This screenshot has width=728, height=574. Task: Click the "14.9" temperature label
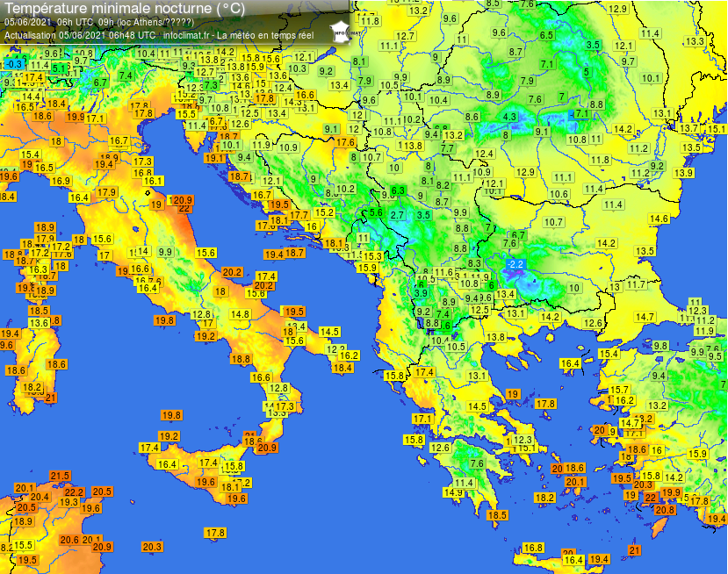point(453,492)
